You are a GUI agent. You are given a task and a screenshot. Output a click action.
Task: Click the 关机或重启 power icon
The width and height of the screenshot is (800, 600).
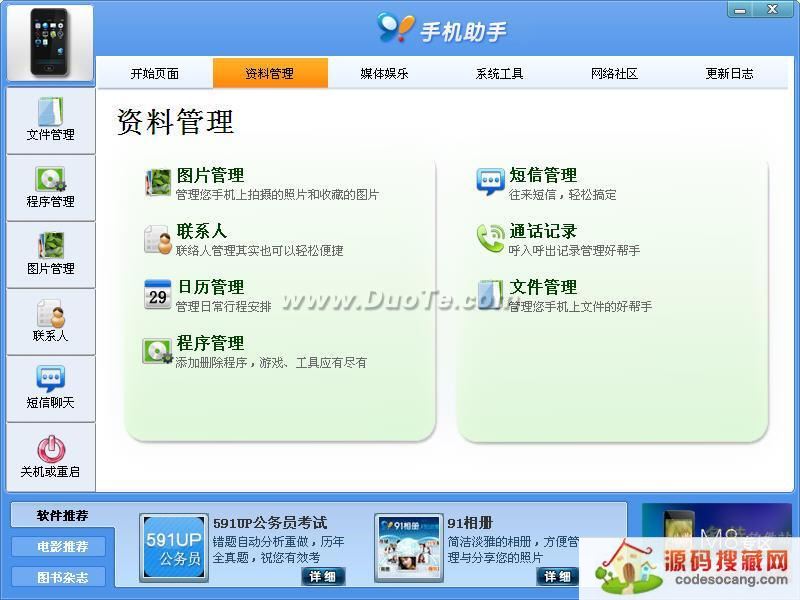coord(50,455)
